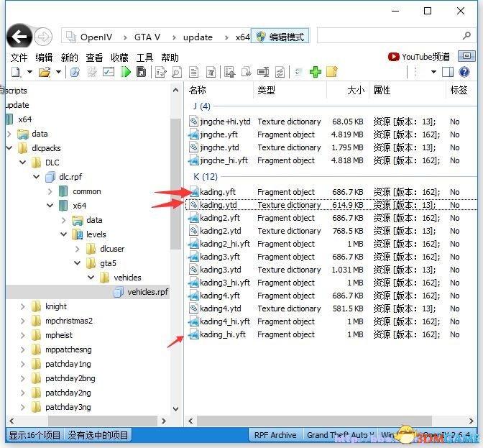
Task: Click the plain text document toolbar icon
Action: click(193, 73)
